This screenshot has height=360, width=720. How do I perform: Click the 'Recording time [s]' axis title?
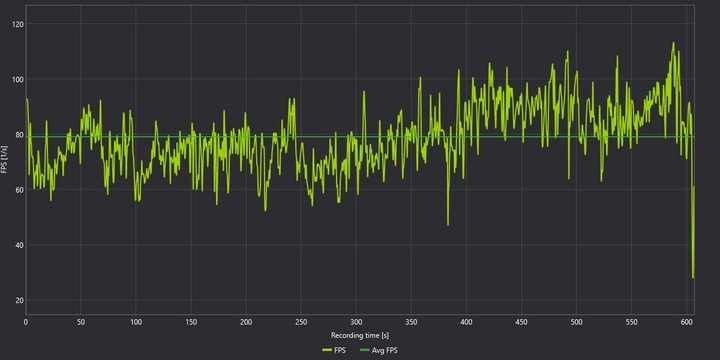click(x=360, y=335)
